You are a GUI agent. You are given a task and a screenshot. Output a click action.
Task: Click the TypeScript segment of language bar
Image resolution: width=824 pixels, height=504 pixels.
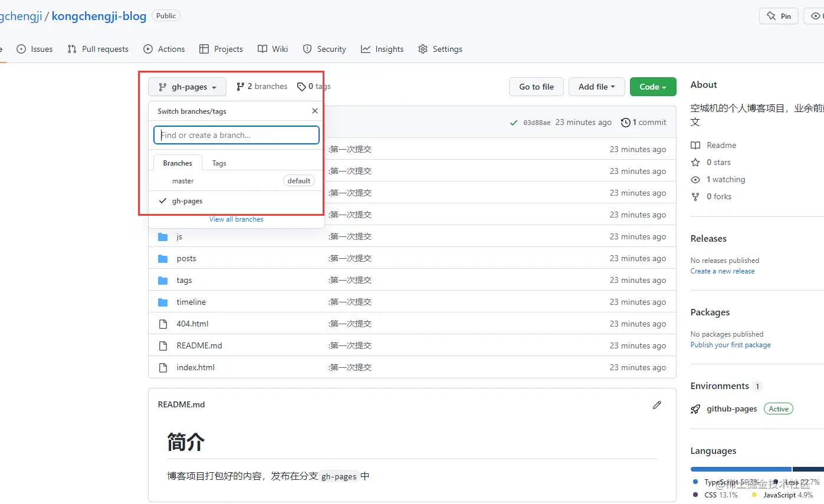click(741, 470)
